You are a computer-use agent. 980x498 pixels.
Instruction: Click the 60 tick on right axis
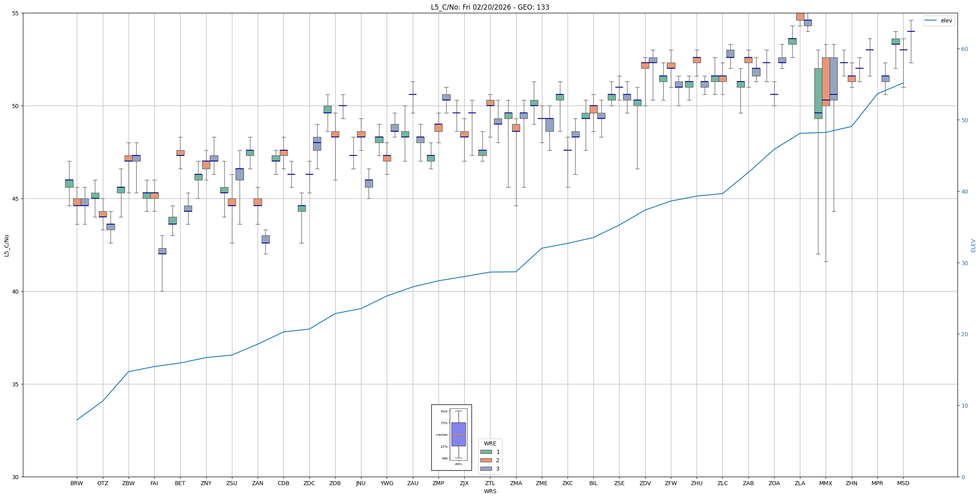(965, 49)
